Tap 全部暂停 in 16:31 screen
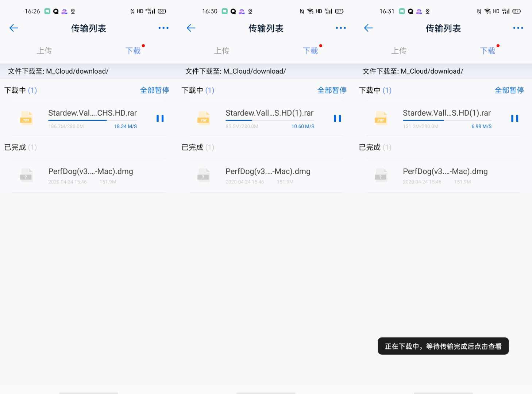This screenshot has height=394, width=532. coord(509,90)
